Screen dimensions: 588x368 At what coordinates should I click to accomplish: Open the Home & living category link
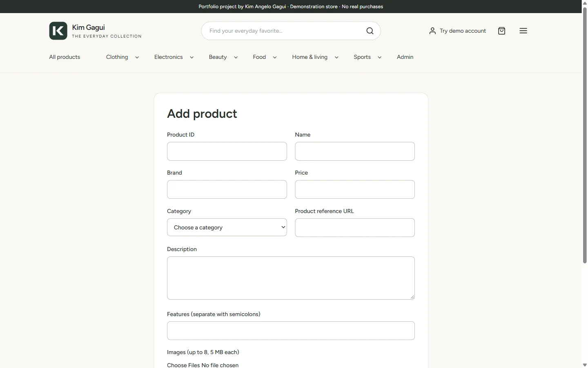pyautogui.click(x=310, y=57)
